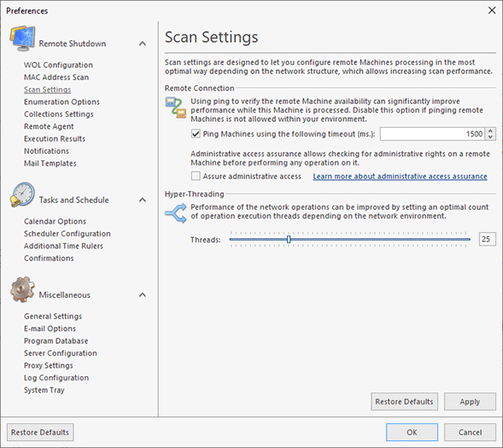Screen dimensions: 503x448
Task: Click the ping timeout input field
Action: pyautogui.click(x=432, y=134)
